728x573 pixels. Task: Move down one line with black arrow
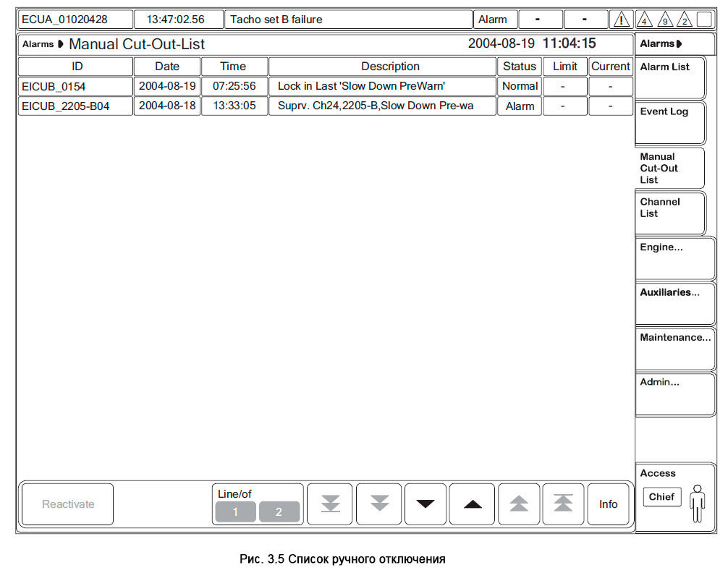(x=425, y=504)
